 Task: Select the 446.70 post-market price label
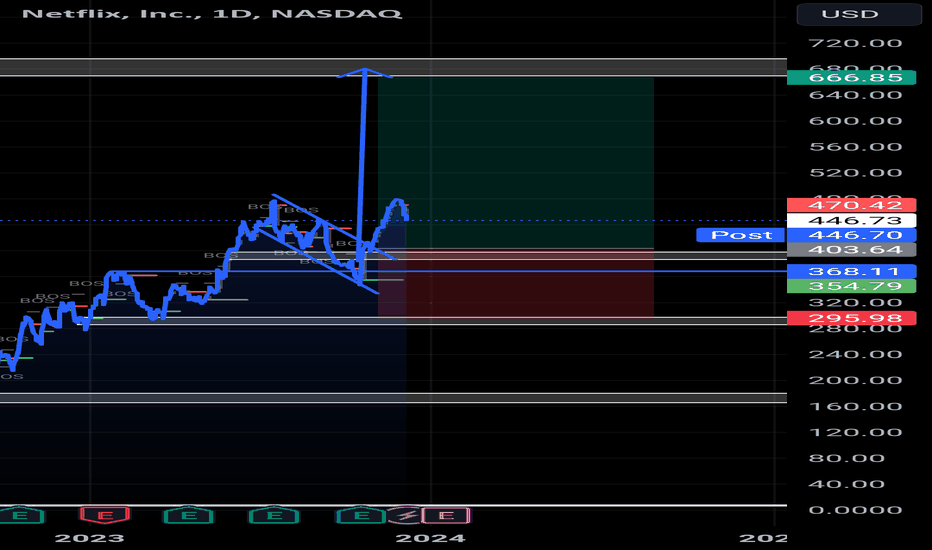point(851,235)
